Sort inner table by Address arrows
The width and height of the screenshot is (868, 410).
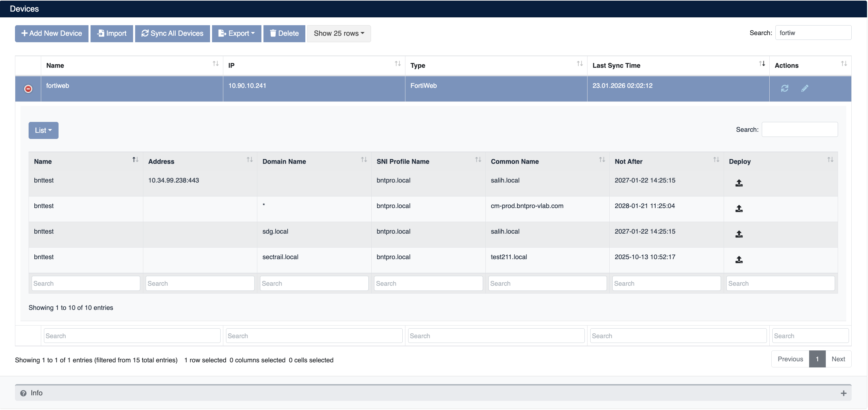click(x=250, y=160)
